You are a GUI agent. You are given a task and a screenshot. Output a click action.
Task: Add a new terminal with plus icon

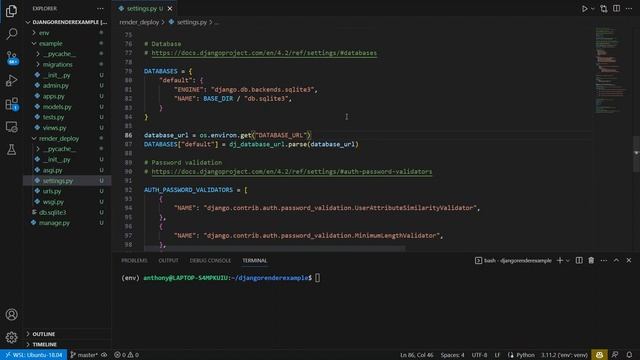click(560, 260)
